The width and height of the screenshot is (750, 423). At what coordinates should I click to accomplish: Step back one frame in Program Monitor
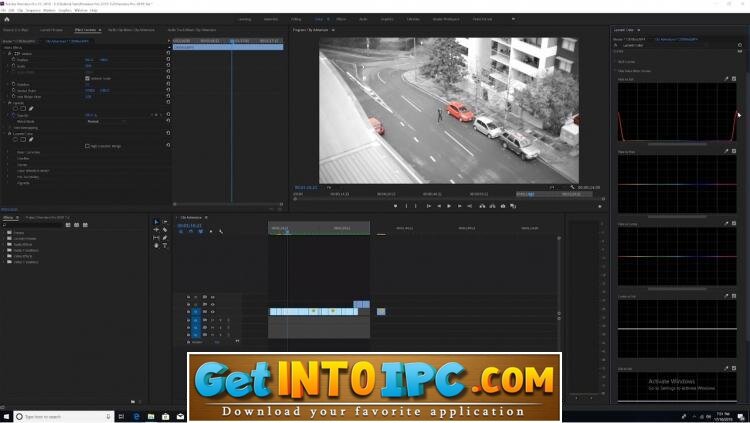[439, 206]
